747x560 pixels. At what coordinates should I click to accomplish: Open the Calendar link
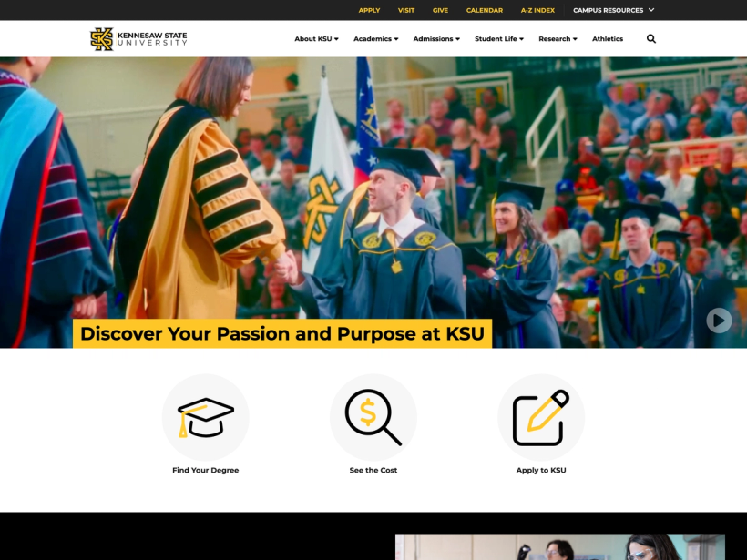pos(485,10)
